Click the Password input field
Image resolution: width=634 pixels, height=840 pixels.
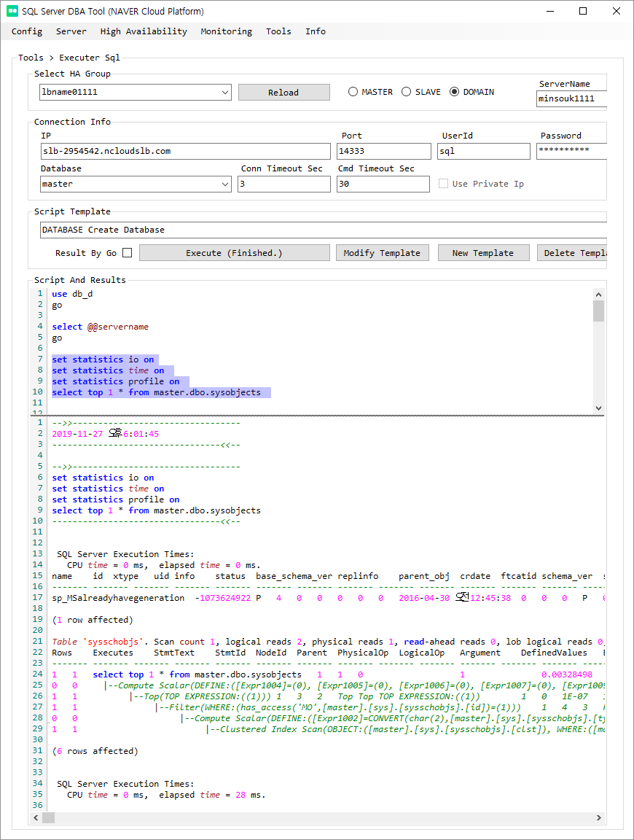571,151
